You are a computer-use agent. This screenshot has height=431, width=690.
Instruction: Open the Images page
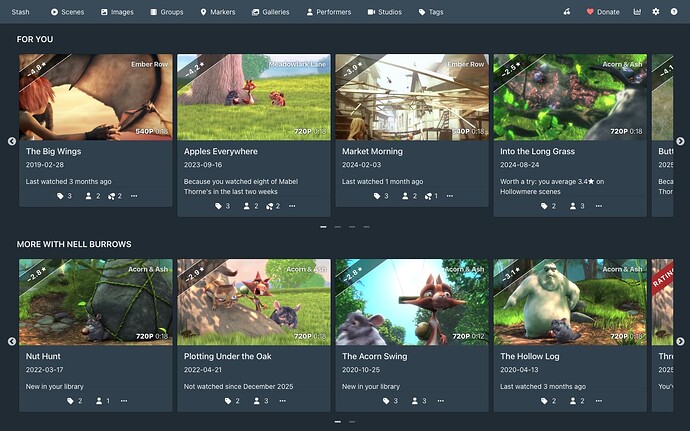point(117,12)
